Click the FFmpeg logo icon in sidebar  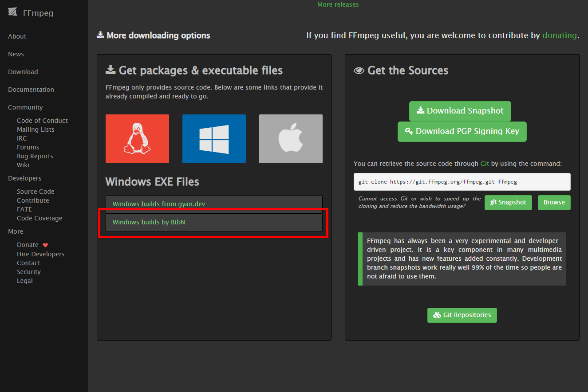click(13, 12)
